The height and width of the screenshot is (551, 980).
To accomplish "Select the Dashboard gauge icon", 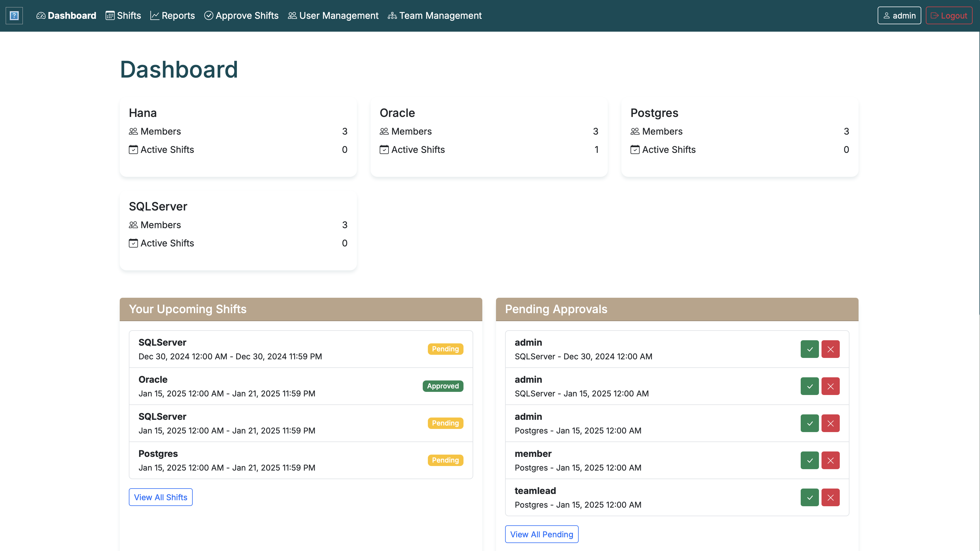I will tap(41, 16).
